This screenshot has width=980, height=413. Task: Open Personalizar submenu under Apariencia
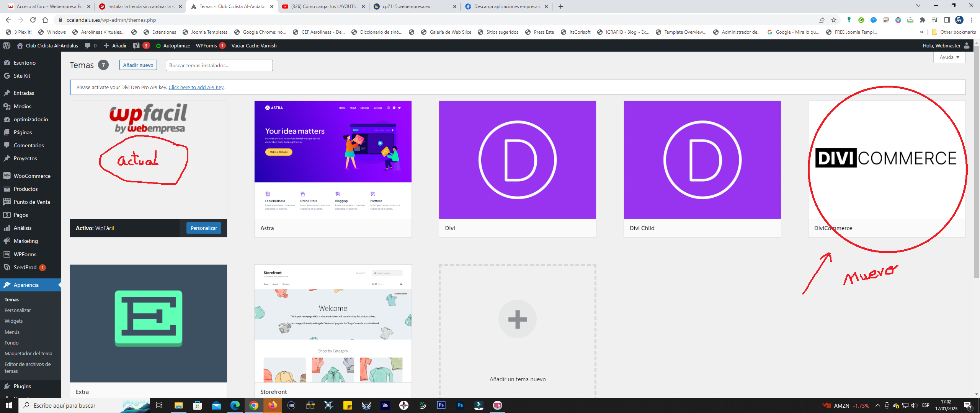(18, 310)
